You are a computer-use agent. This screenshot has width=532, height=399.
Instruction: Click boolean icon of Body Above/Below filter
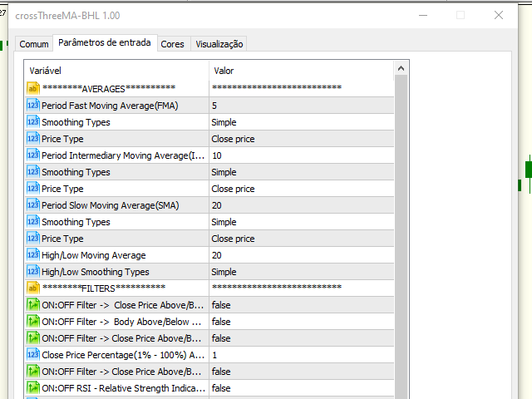[x=33, y=322]
